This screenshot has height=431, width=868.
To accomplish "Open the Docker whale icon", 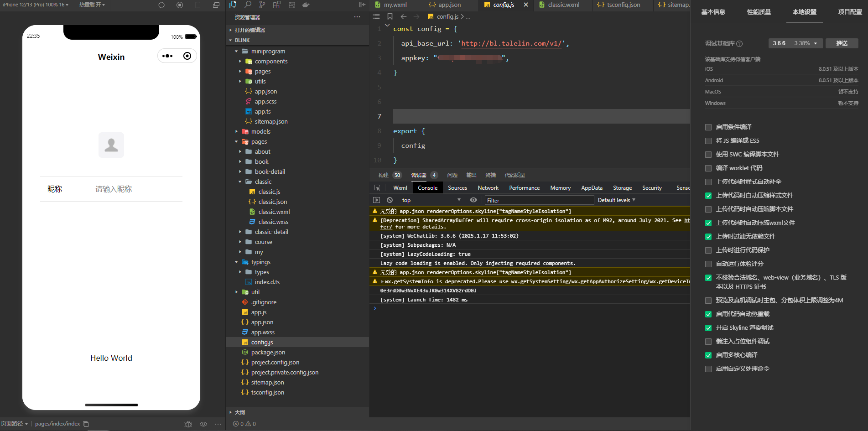I will click(306, 5).
